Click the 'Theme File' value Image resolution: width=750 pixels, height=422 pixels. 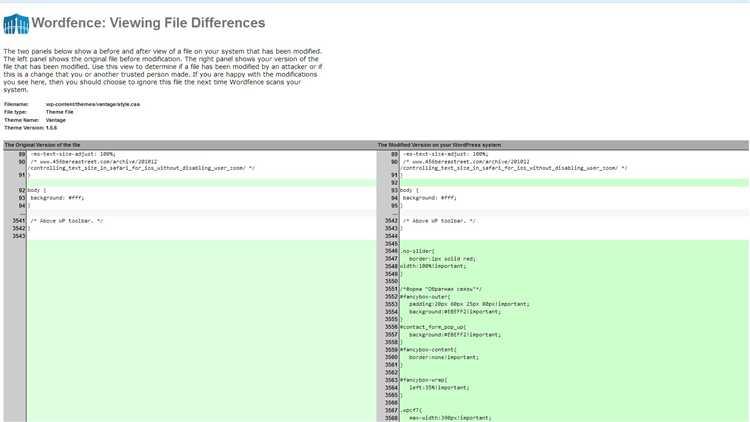[x=60, y=112]
